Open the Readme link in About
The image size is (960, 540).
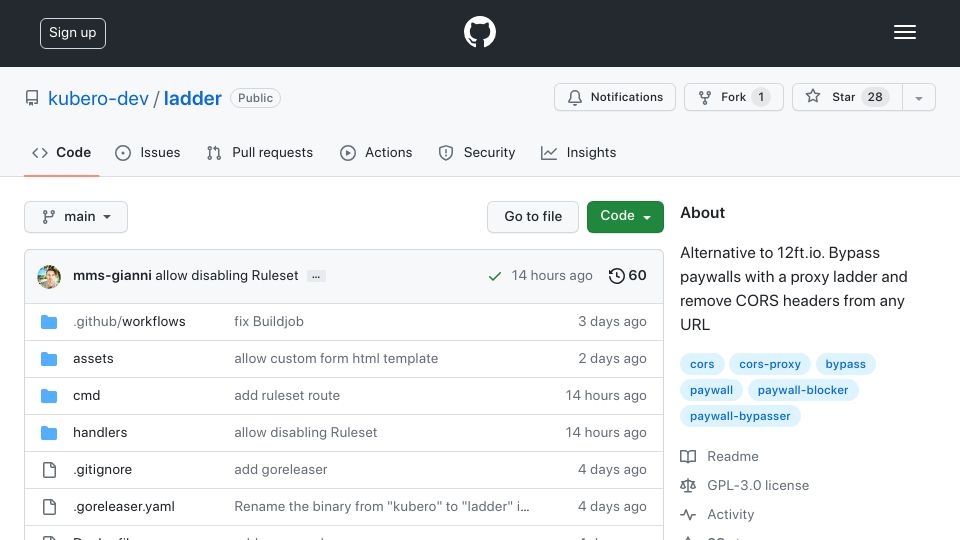(732, 456)
